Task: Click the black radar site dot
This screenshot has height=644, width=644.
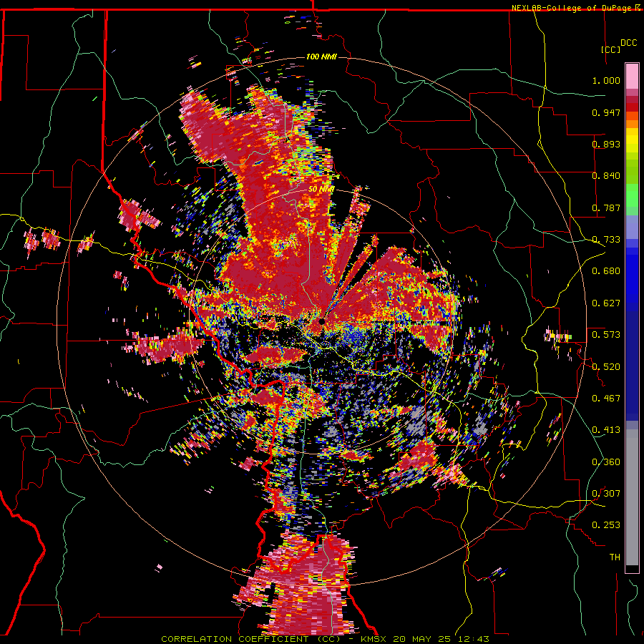Action: (x=322, y=321)
